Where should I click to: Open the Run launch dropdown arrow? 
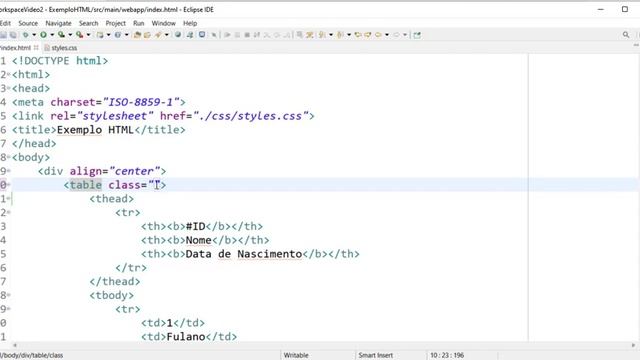click(52, 35)
